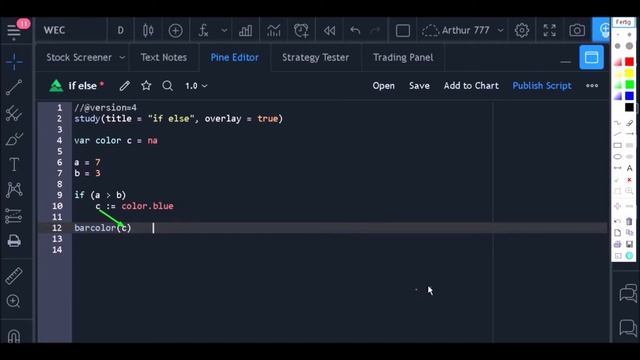This screenshot has height=360, width=640.
Task: Open indicator templates chart icon
Action: 273,31
